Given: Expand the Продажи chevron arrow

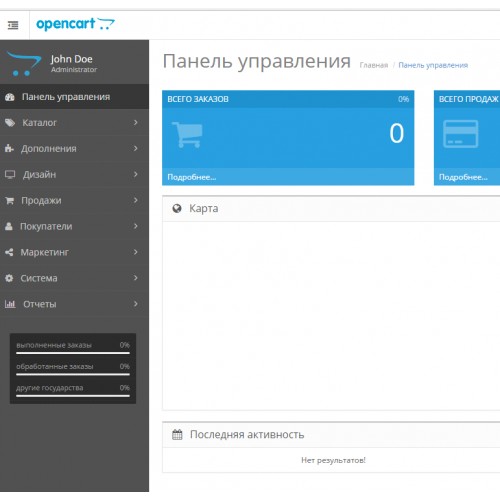Looking at the screenshot, I should click(x=136, y=200).
